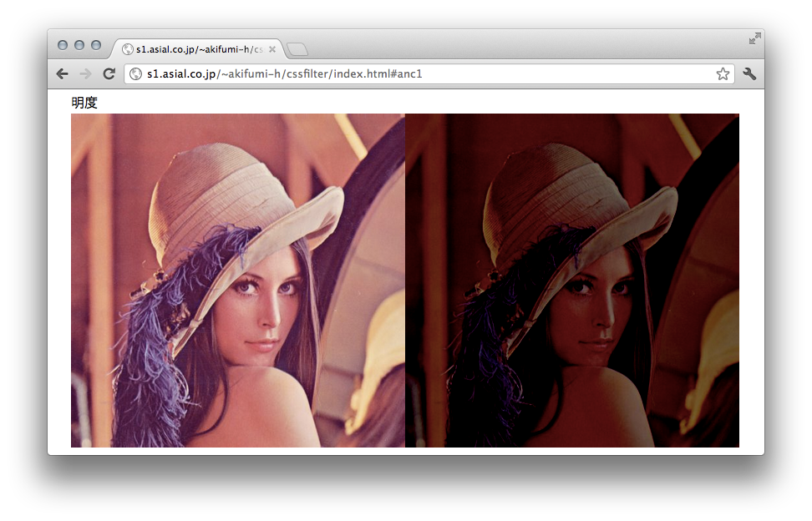This screenshot has height=521, width=812.
Task: Zoom the window with the third traffic light
Action: (96, 45)
